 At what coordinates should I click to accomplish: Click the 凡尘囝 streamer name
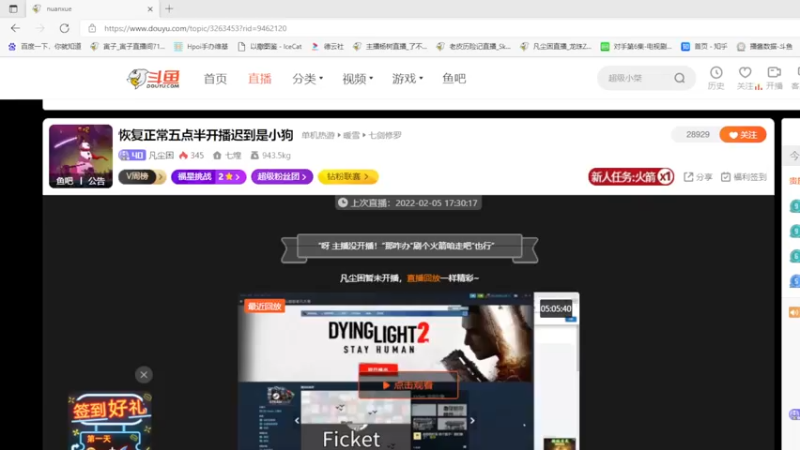pos(161,155)
